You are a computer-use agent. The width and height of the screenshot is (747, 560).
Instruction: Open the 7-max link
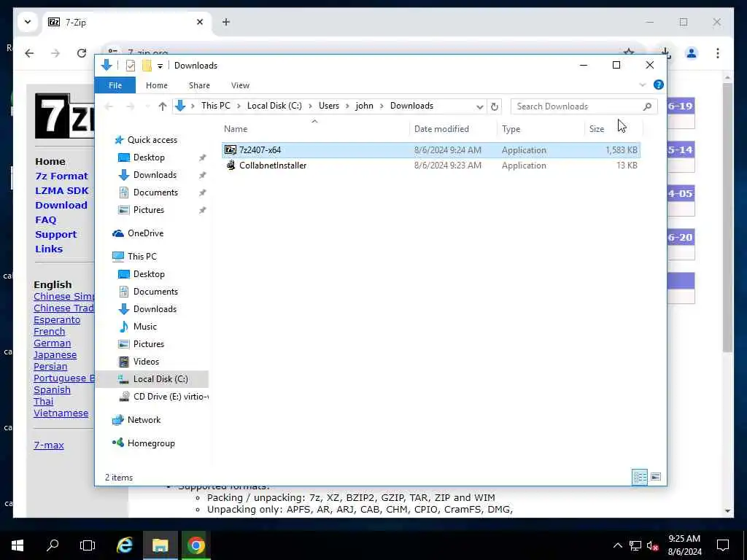(x=49, y=446)
